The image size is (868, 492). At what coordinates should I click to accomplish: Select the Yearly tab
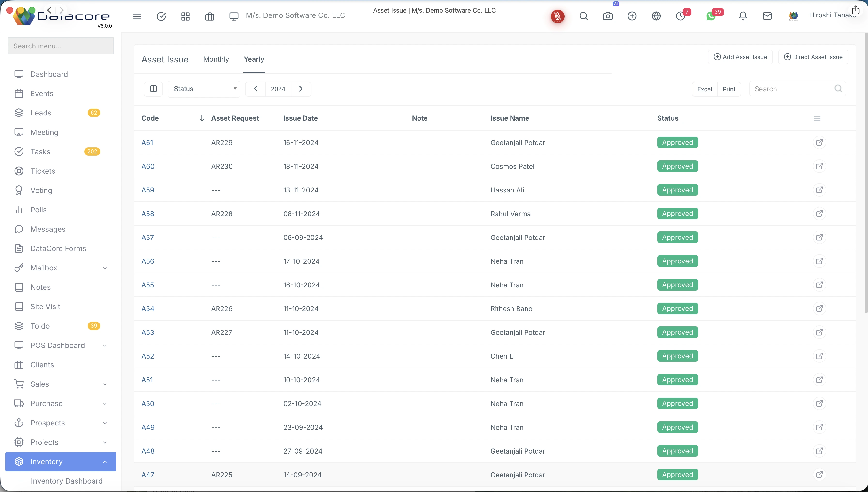tap(254, 59)
